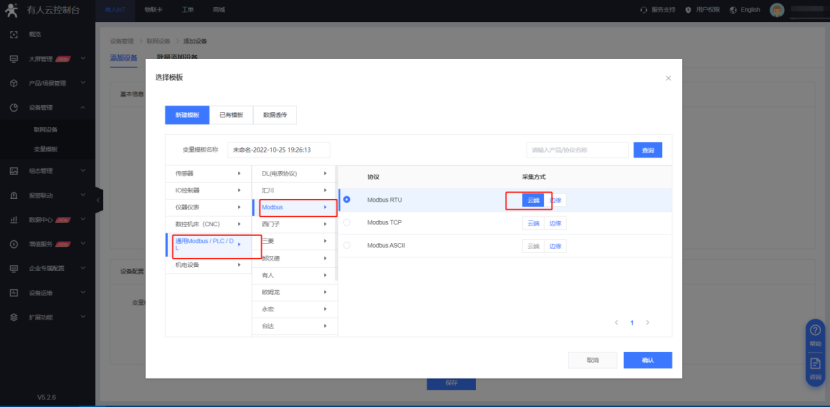Select the Modbus TCP radio button
830x407 pixels.
347,222
